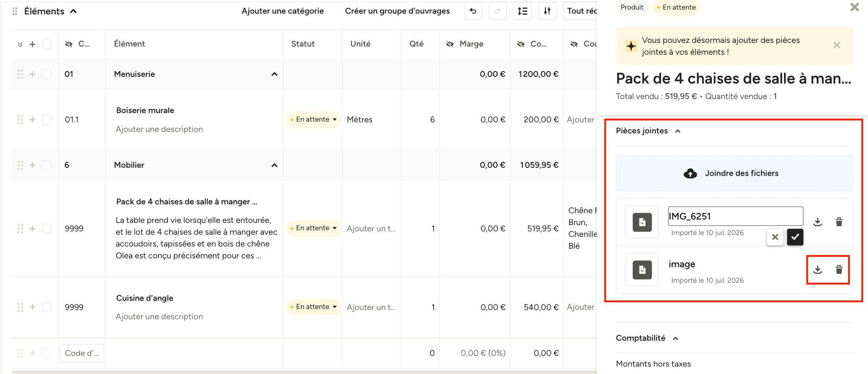Collapse the Mobilier category
Image resolution: width=868 pixels, height=374 pixels.
[x=274, y=165]
